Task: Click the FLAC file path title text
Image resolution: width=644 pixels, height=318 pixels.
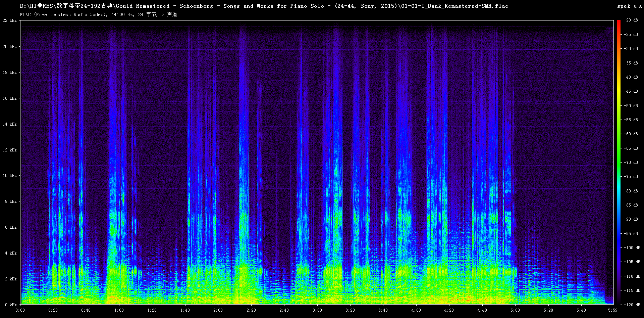Action: pos(264,6)
